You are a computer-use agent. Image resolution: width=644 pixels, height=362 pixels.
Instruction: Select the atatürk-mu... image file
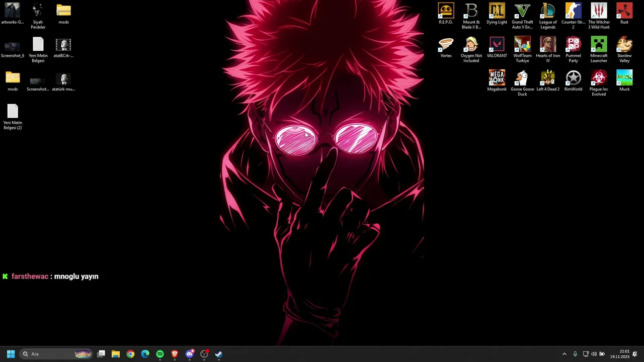(63, 81)
